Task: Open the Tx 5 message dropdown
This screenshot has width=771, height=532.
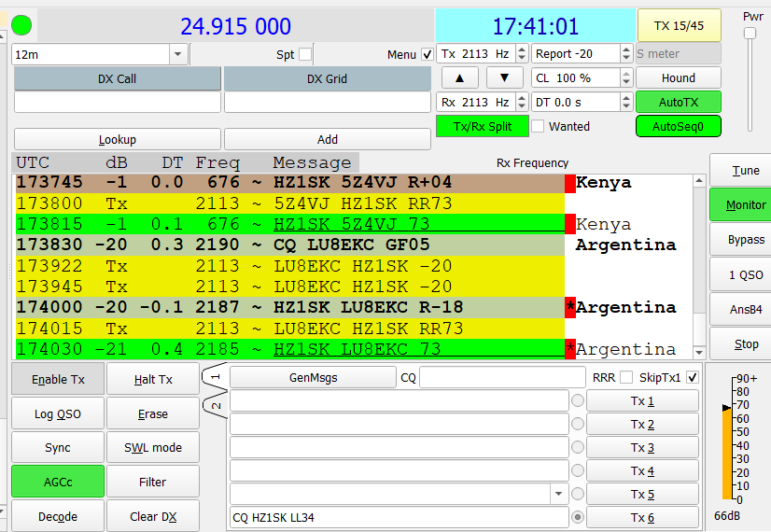Action: click(558, 494)
